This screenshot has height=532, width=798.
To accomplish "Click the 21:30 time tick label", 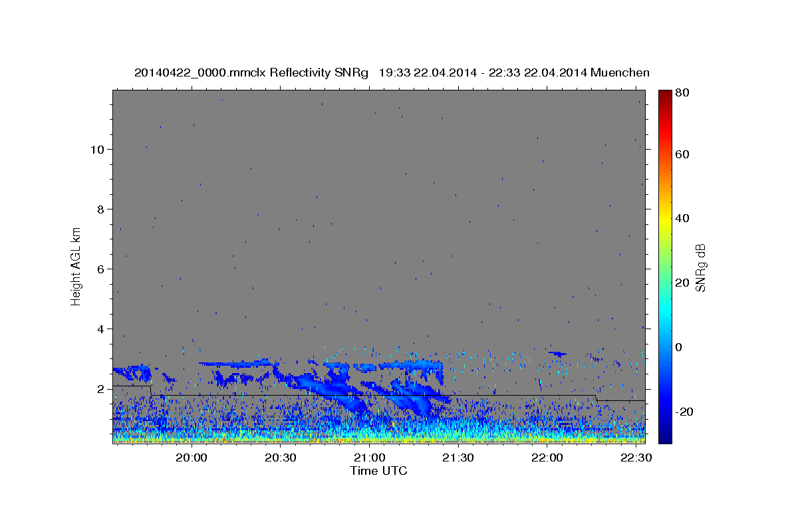I will point(458,458).
